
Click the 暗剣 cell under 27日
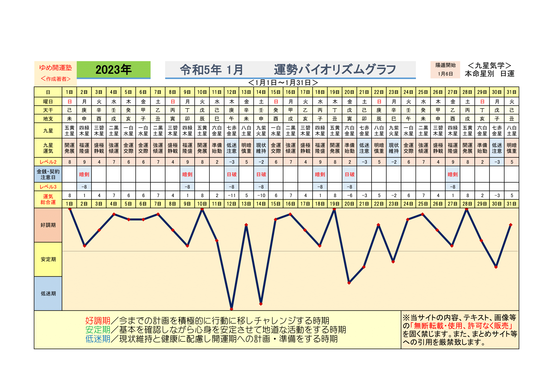(453, 174)
